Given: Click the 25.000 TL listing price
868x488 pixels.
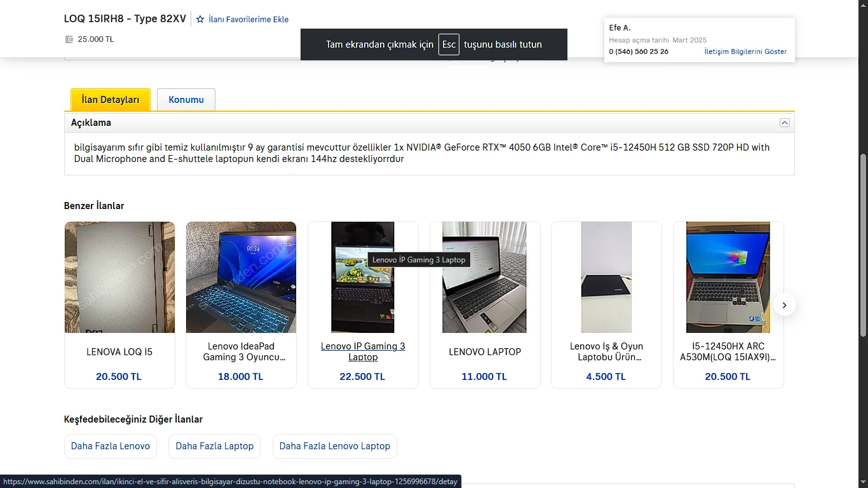Looking at the screenshot, I should tap(96, 39).
